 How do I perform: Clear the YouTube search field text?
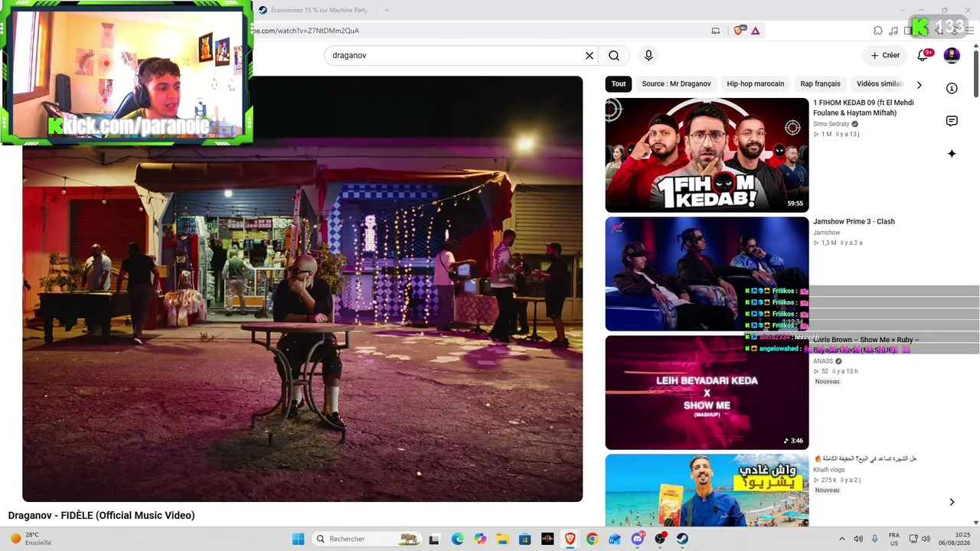(590, 56)
